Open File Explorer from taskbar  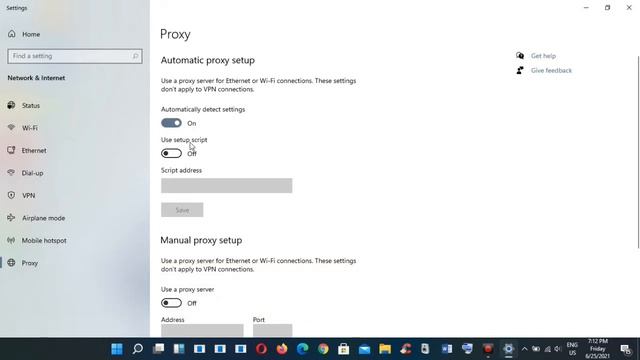(385, 349)
